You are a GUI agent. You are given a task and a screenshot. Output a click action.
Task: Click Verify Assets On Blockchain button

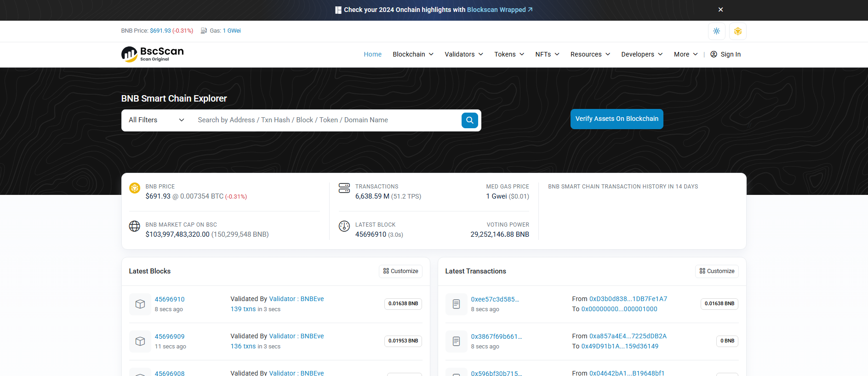click(x=617, y=119)
